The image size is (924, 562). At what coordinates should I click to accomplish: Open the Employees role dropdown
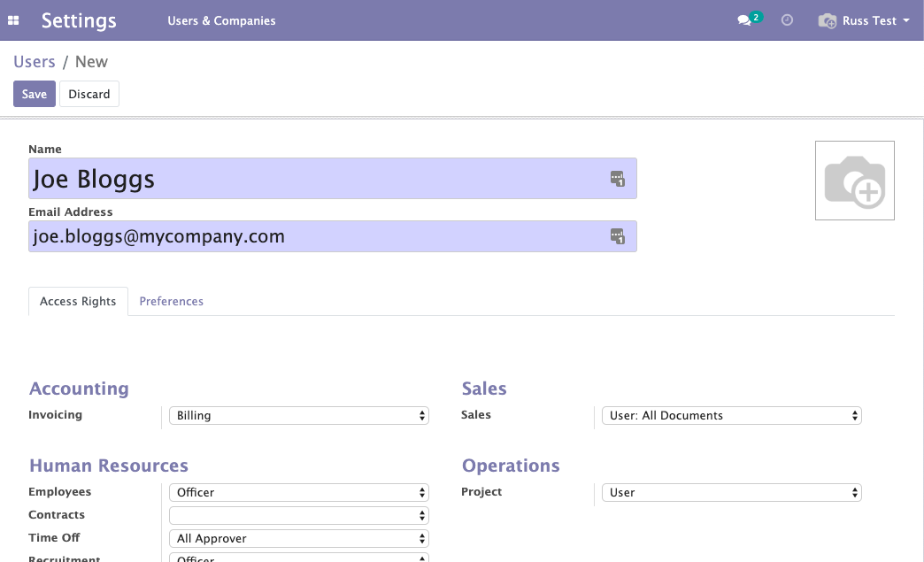[298, 492]
